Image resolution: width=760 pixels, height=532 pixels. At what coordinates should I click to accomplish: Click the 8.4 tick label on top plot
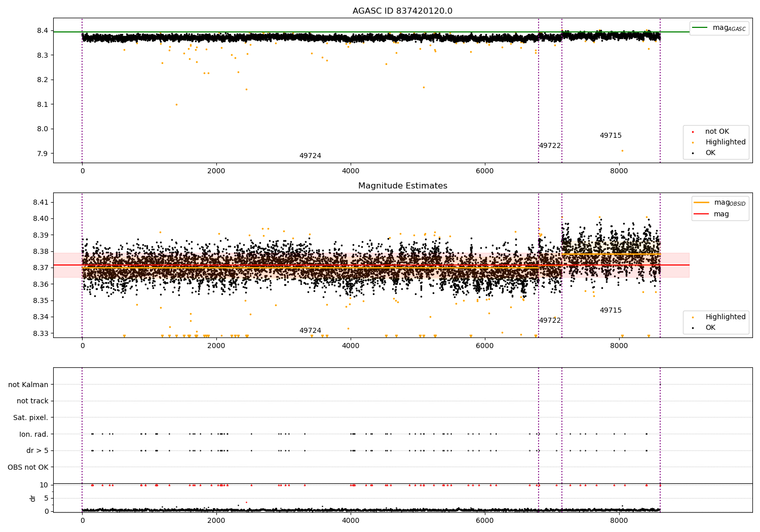43,31
